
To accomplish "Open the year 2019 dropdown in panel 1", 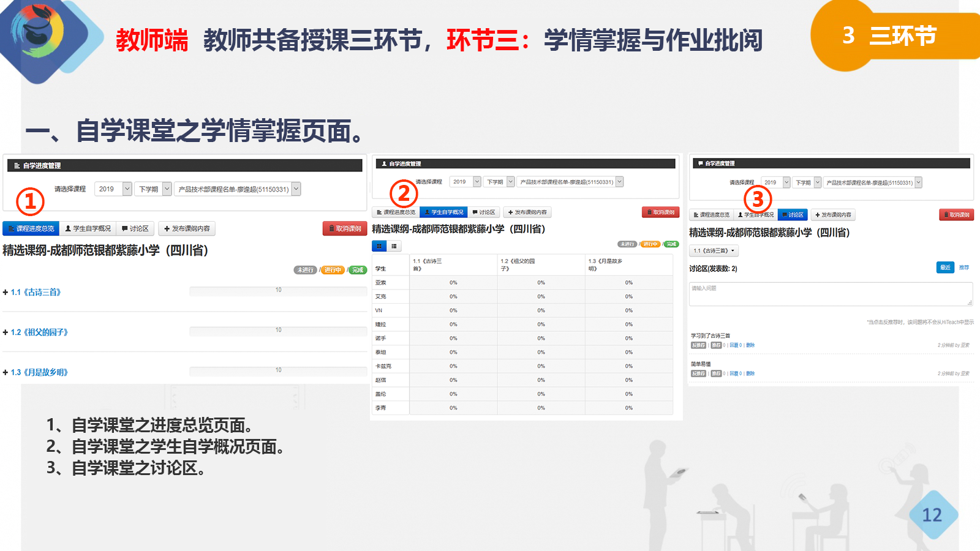I will 113,189.
